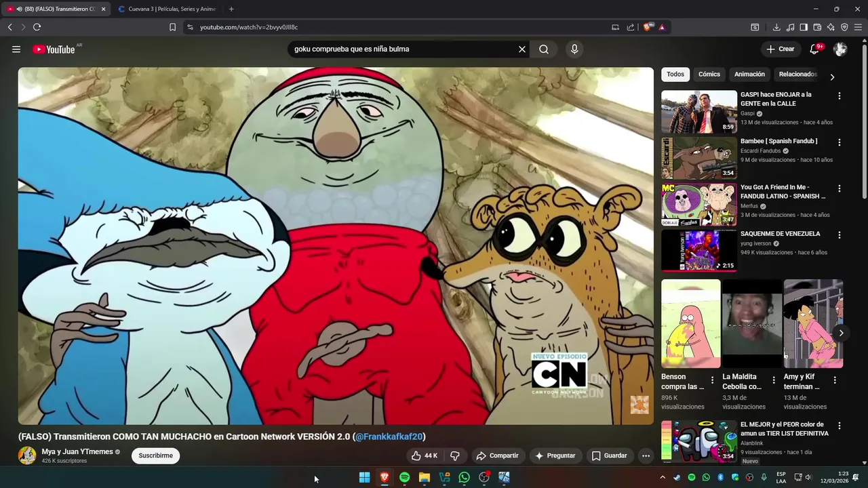
Task: Open a new browser tab with plus
Action: tap(231, 9)
